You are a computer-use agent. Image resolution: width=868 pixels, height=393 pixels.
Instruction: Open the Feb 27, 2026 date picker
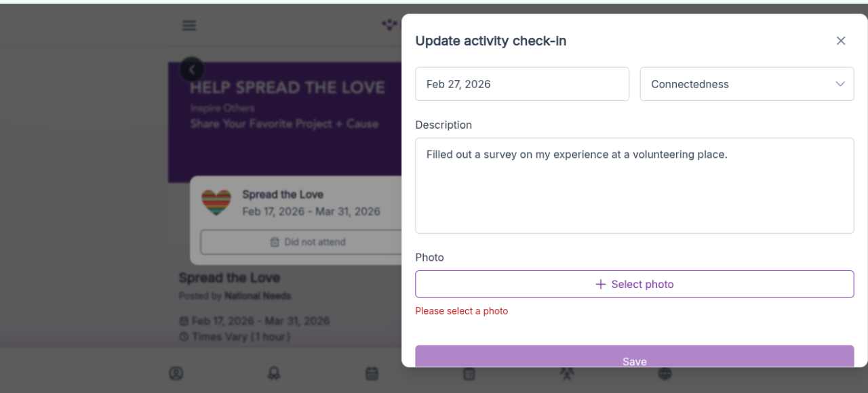pos(521,84)
